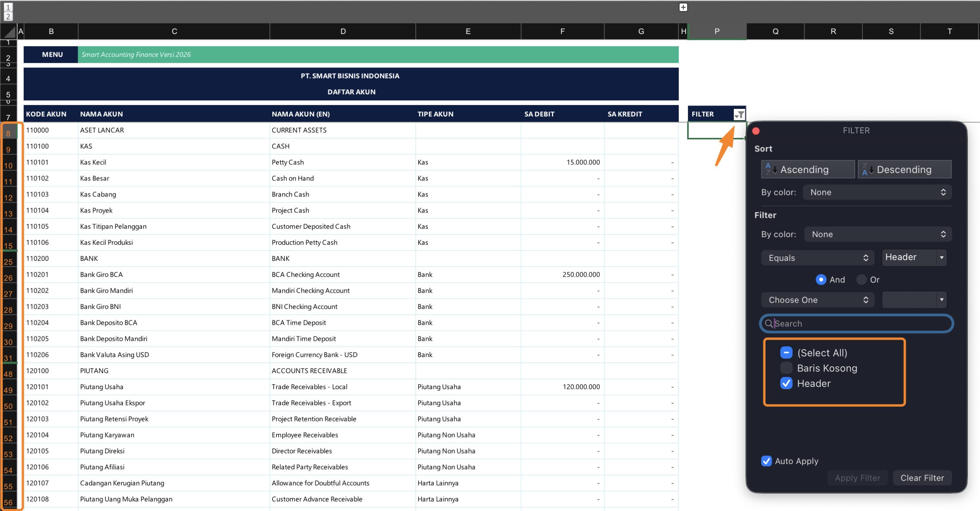Open the Choose One condition dropdown
This screenshot has height=511, width=980.
click(818, 300)
